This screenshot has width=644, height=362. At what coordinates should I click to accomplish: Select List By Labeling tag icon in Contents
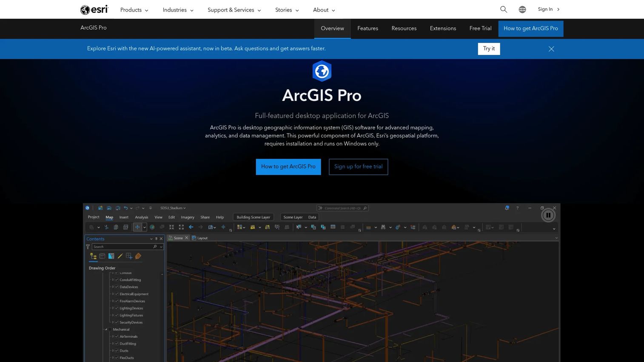(138, 256)
